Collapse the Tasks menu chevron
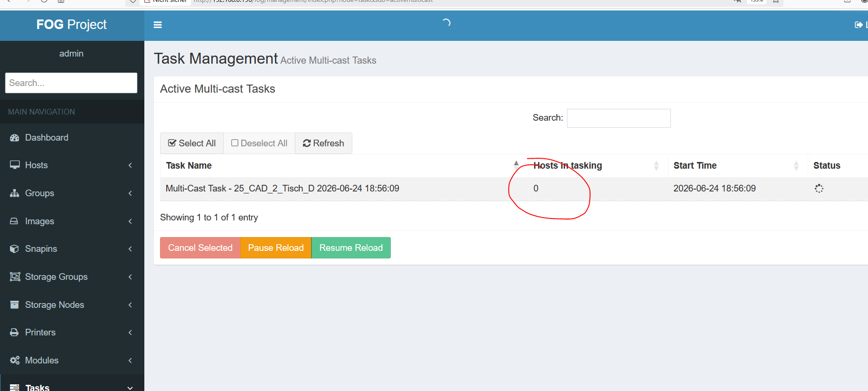The image size is (868, 391). [x=130, y=388]
